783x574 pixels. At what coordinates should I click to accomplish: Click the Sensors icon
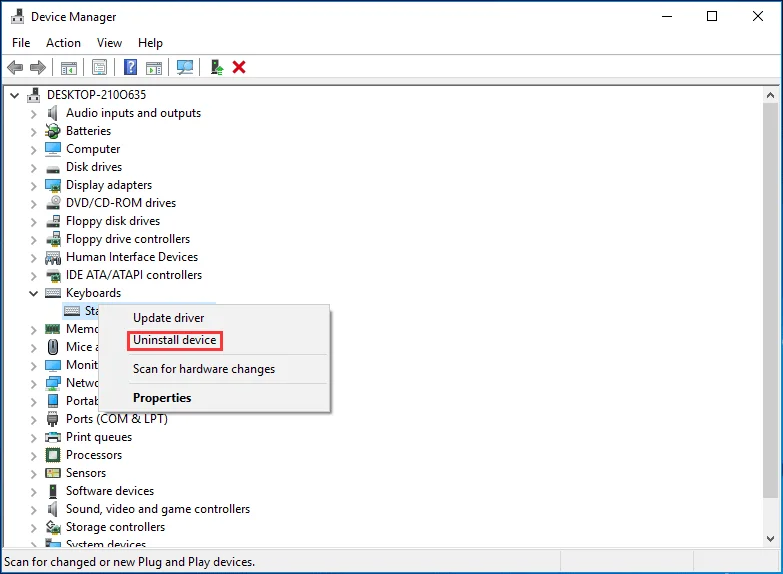tap(52, 473)
